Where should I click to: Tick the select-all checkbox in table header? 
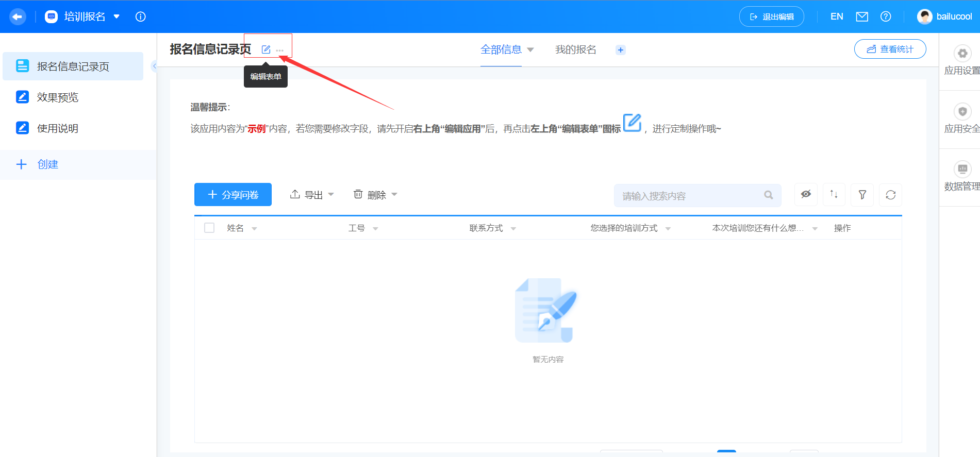[x=209, y=228]
